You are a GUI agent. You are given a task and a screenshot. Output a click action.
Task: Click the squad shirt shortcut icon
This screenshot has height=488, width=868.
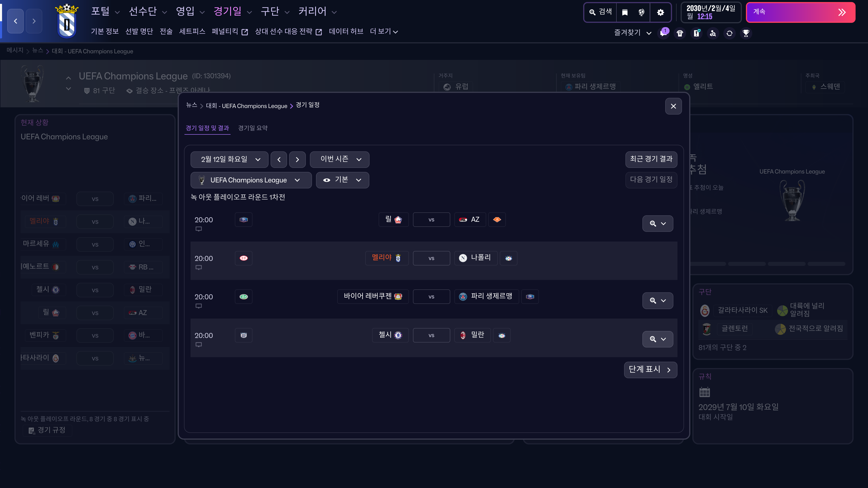click(680, 33)
